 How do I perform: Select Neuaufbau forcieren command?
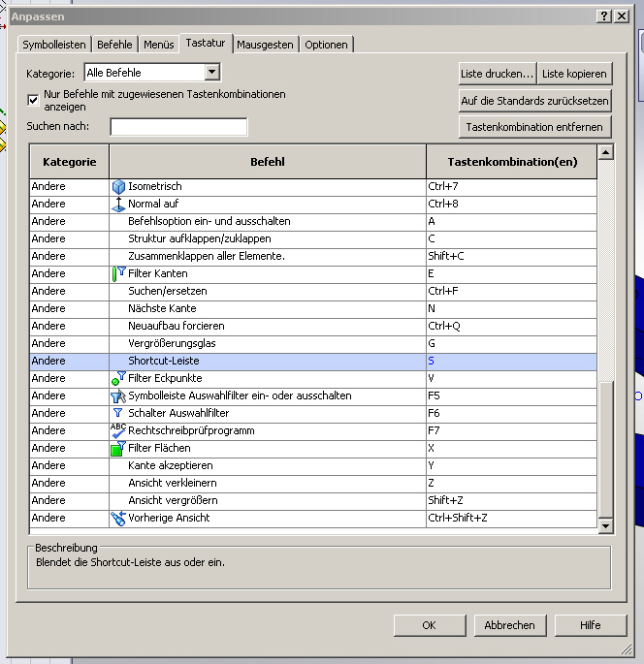[313, 326]
